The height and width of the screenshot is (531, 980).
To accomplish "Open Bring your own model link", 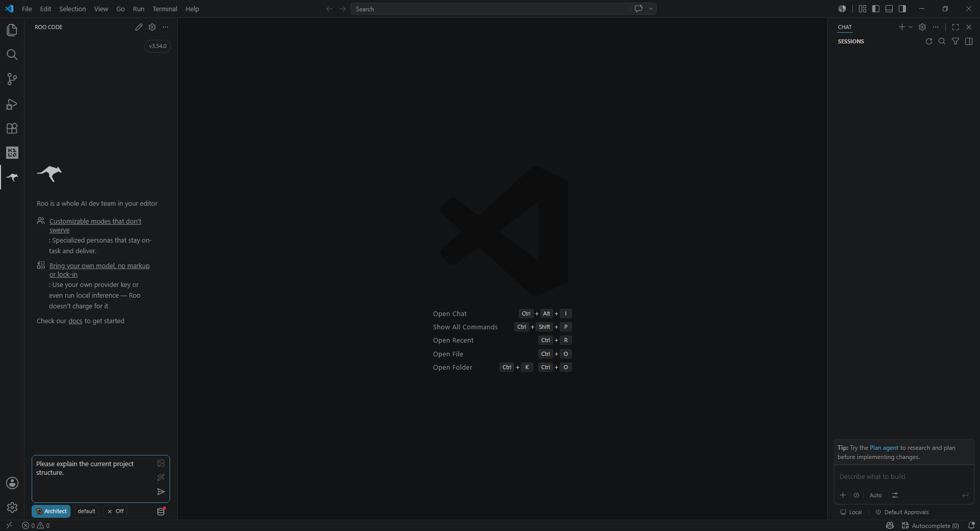I will (x=99, y=270).
